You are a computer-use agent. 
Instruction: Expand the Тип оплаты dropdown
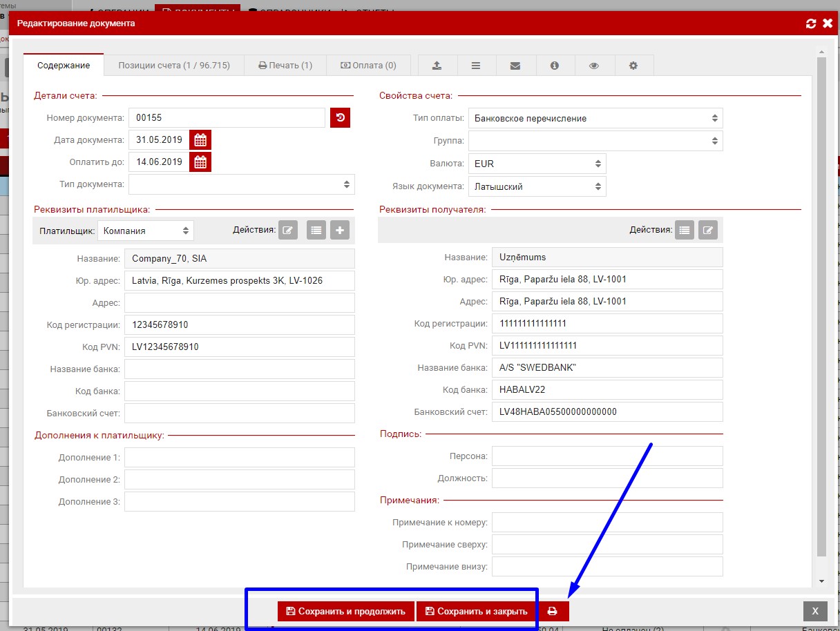point(595,118)
